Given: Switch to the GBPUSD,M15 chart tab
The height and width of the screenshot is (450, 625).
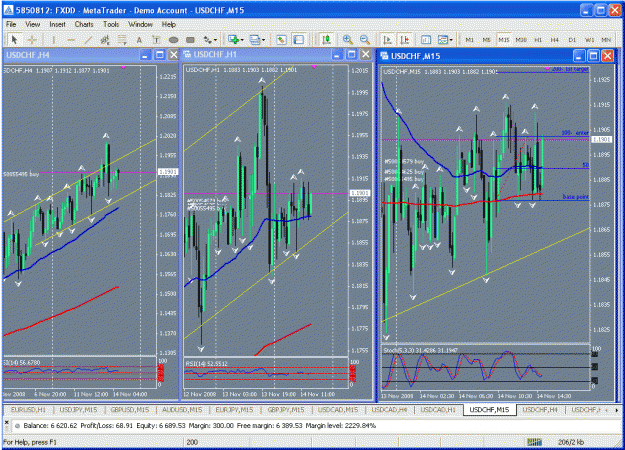Looking at the screenshot, I should [130, 410].
